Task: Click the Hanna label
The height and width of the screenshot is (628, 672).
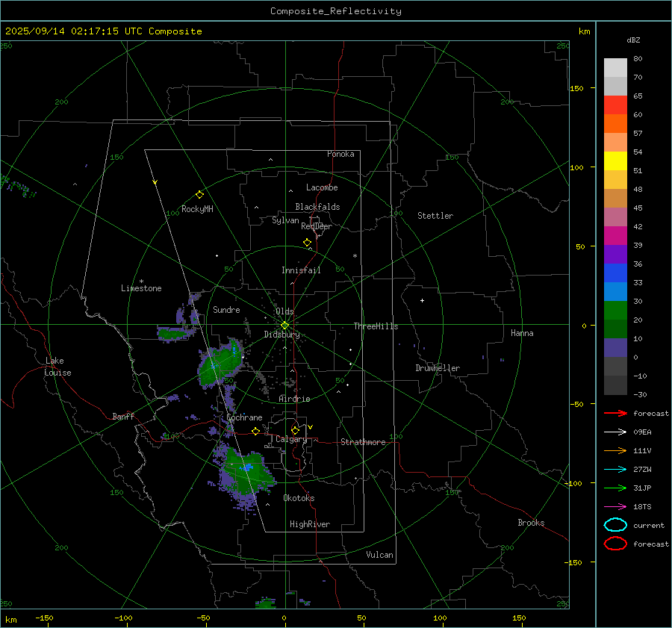Action: [x=522, y=333]
